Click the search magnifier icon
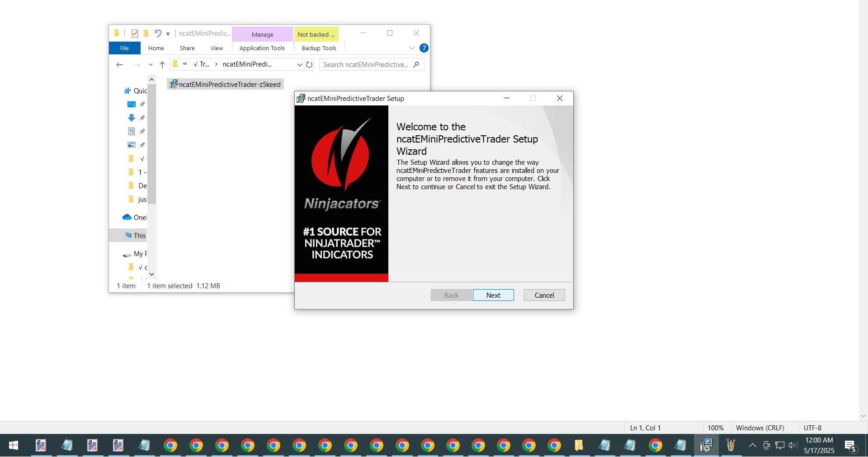868x457 pixels. [416, 64]
